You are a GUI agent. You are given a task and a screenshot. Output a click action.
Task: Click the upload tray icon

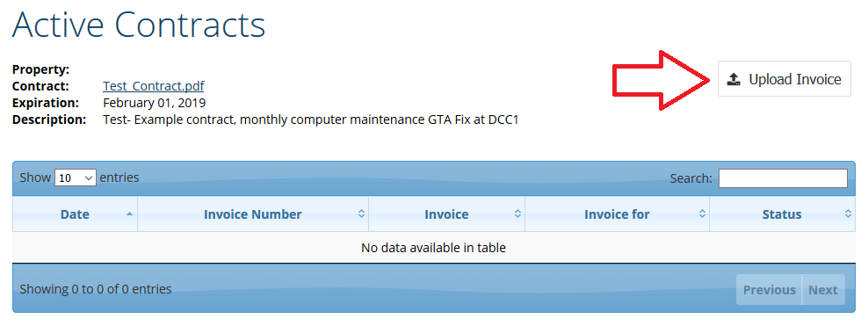734,80
